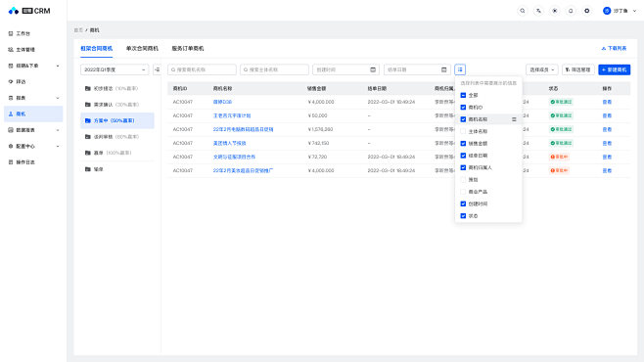Image resolution: width=644 pixels, height=362 pixels.
Task: Click drag handle on 商机名称 column option
Action: click(x=514, y=119)
